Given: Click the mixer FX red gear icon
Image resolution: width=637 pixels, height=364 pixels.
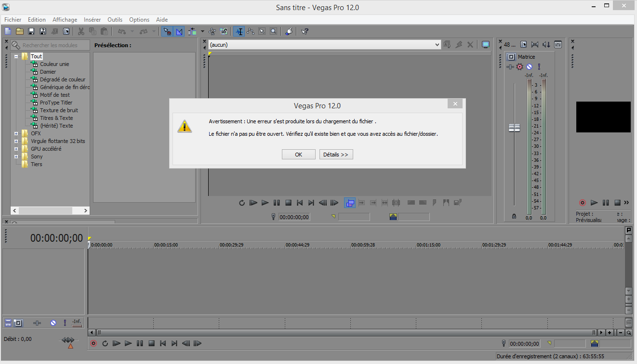Looking at the screenshot, I should (x=519, y=67).
